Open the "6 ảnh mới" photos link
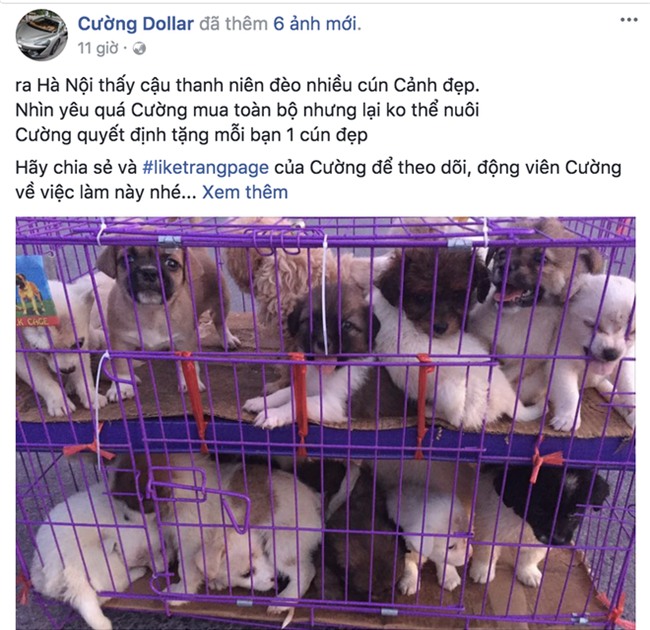650x630 pixels. tap(316, 24)
